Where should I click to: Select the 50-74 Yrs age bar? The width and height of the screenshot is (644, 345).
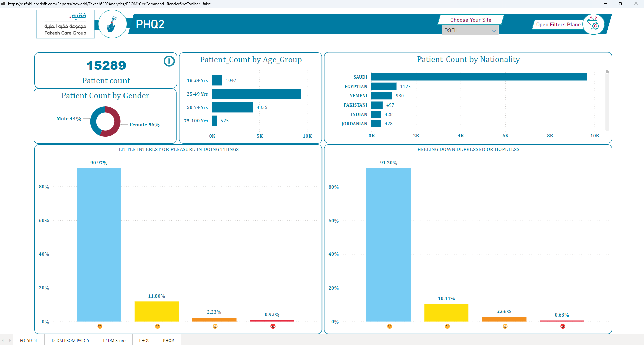coord(233,107)
